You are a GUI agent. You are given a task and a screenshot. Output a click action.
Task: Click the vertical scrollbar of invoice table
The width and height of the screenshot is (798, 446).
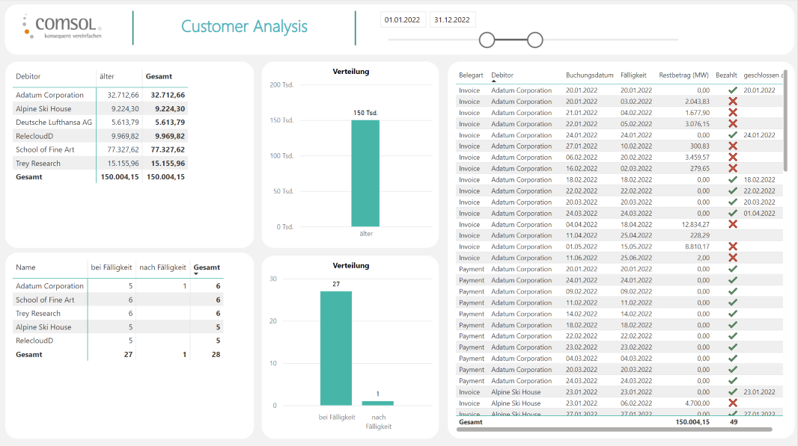(785, 121)
